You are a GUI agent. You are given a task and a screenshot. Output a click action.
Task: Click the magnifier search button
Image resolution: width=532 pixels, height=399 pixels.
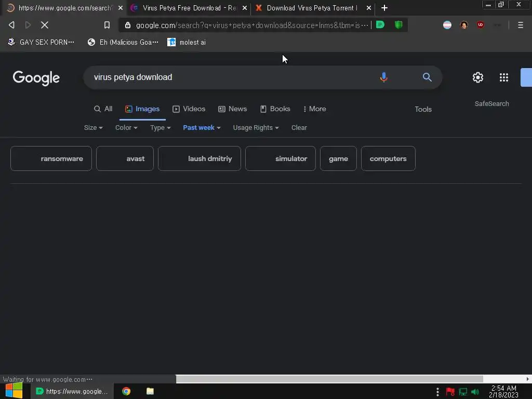(x=427, y=77)
